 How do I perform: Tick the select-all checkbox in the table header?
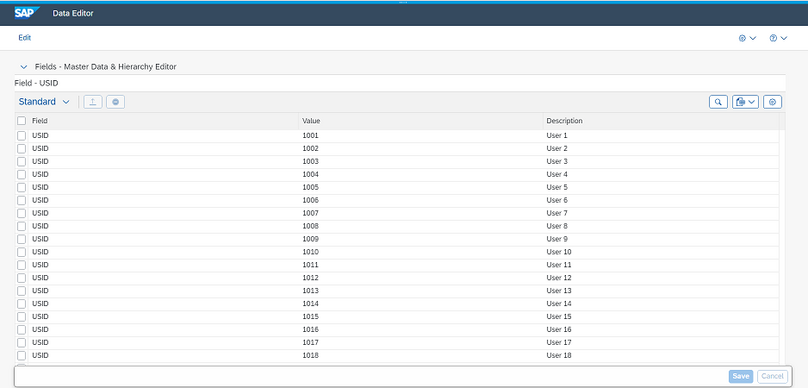(x=22, y=121)
